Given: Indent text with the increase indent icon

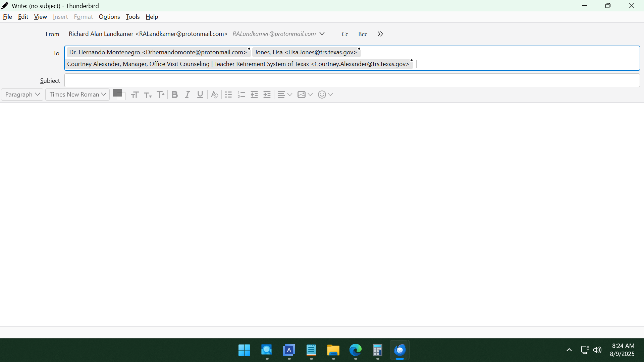Looking at the screenshot, I should point(267,95).
